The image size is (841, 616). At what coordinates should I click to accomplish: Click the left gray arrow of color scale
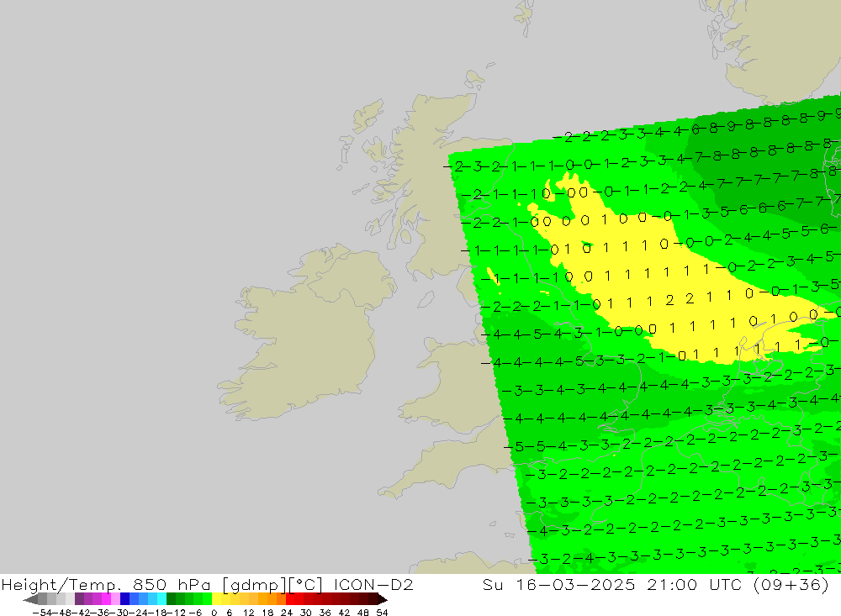coord(30,599)
